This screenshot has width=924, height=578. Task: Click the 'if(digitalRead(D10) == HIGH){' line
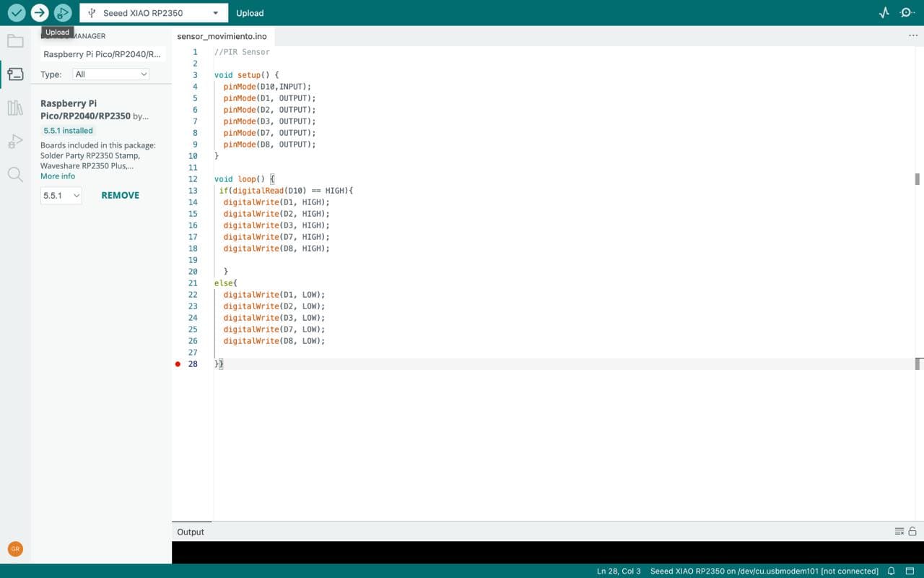pyautogui.click(x=286, y=191)
